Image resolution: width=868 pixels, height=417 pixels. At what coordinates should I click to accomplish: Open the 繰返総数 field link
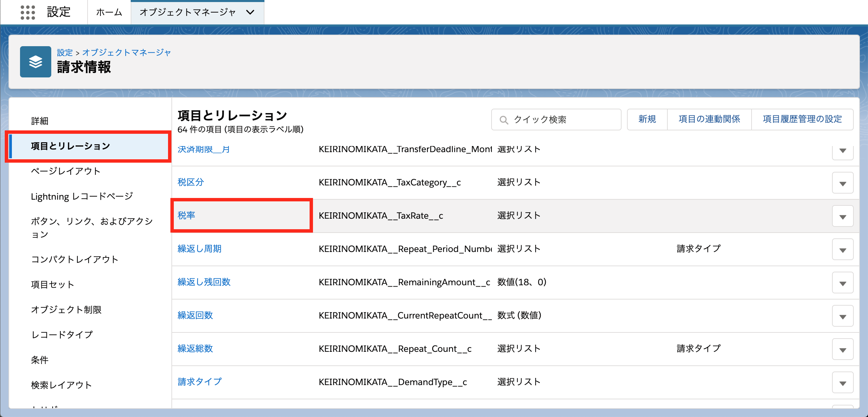click(x=195, y=348)
